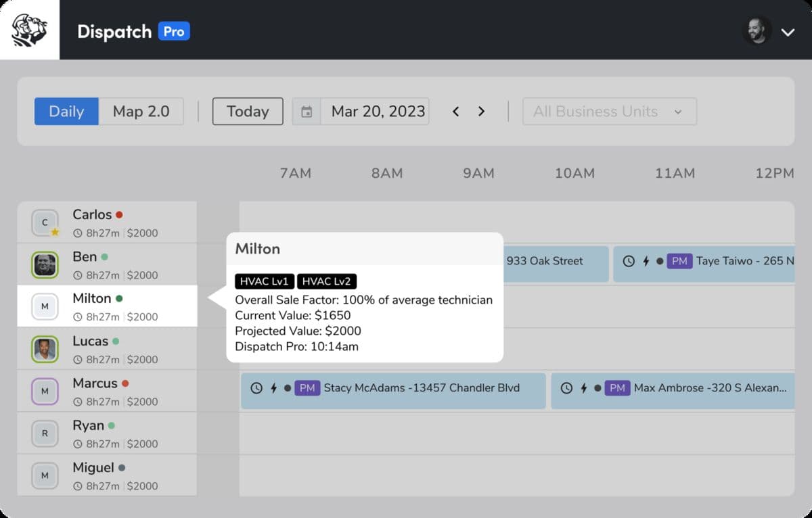Select the Daily view tab
This screenshot has width=812, height=518.
pyautogui.click(x=66, y=111)
